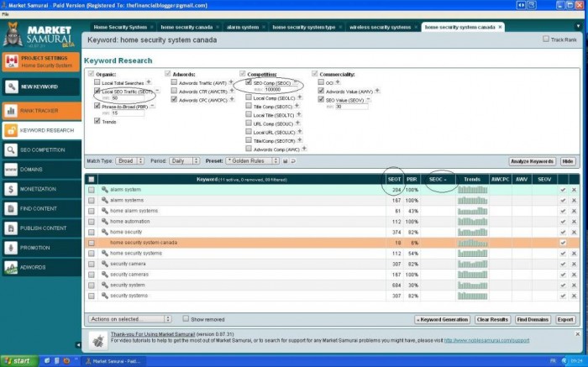The image size is (588, 367).
Task: Expand Adwords Traffic (AWT) filter with plus
Action: [x=231, y=81]
